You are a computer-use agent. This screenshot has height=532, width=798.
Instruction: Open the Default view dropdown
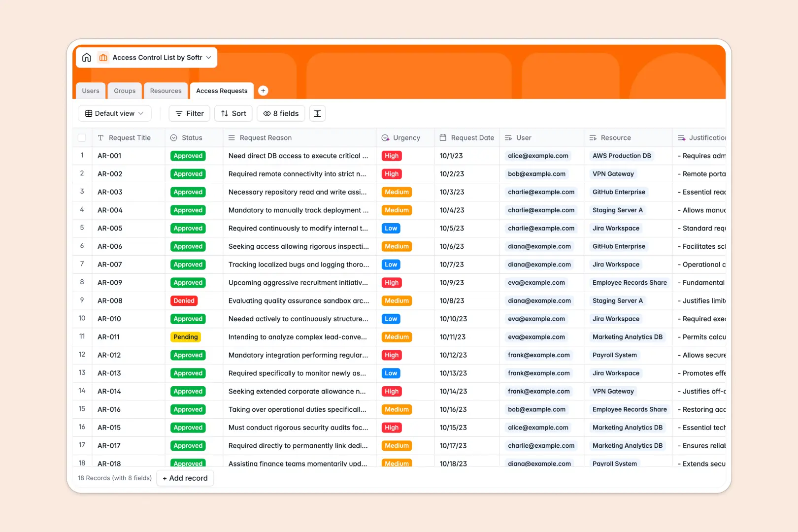point(114,113)
